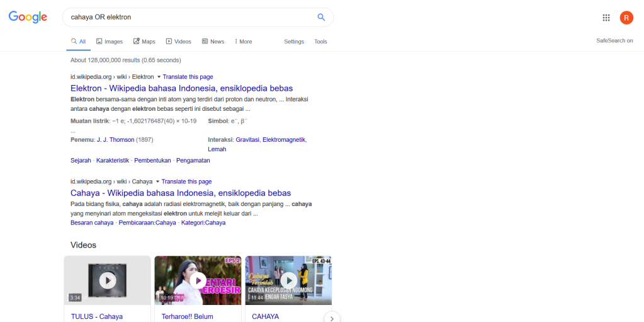644x322 pixels.
Task: Open the Tools filter menu
Action: pos(320,42)
